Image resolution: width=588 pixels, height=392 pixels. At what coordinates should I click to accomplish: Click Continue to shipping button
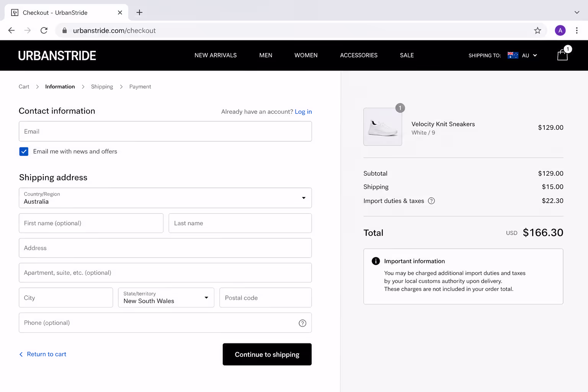click(267, 354)
